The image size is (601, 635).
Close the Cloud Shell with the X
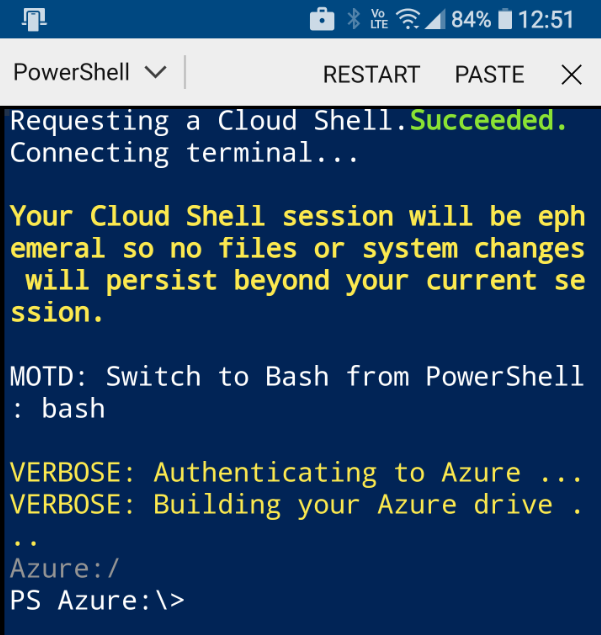coord(571,74)
